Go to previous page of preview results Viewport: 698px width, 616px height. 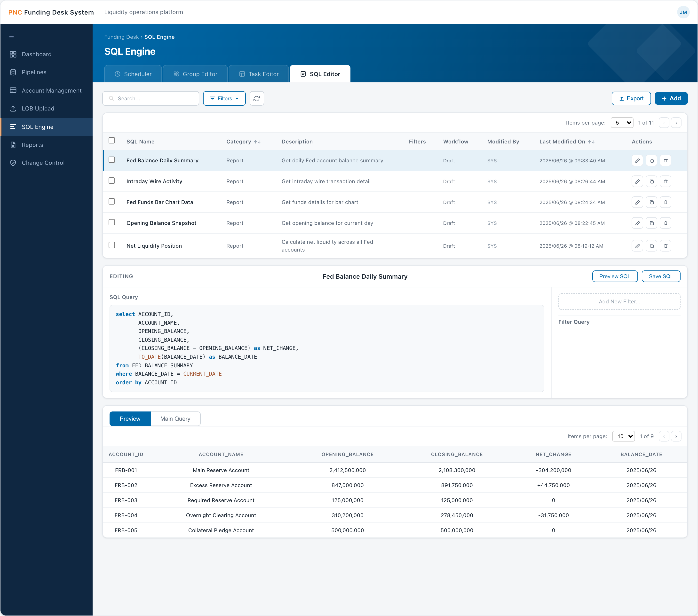664,436
